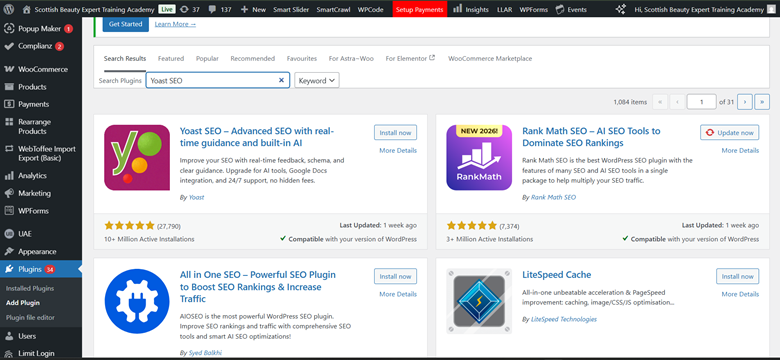Viewport: 780px width, 360px height.
Task: Open the Insights bar chart icon
Action: (x=457, y=9)
